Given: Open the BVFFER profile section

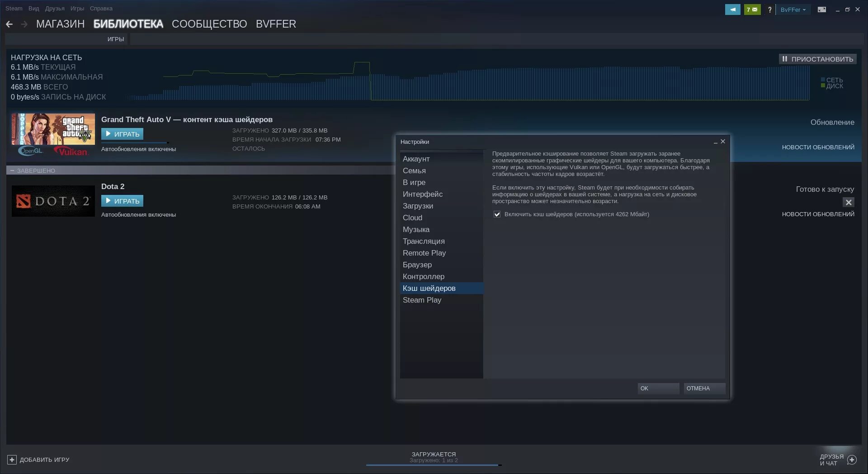Looking at the screenshot, I should (276, 24).
